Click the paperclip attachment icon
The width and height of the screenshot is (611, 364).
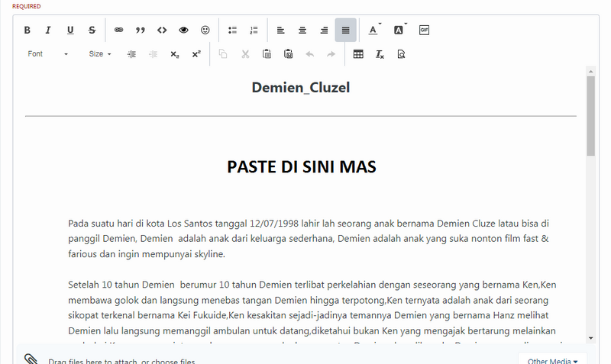click(31, 359)
